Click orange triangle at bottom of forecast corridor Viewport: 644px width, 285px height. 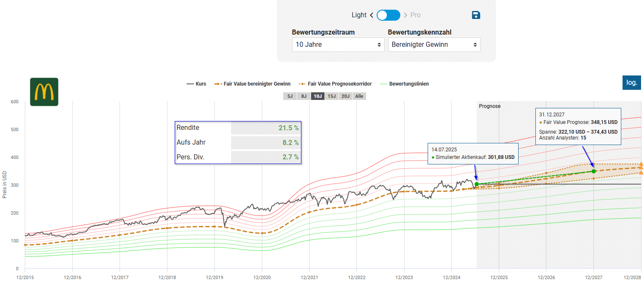(x=641, y=172)
